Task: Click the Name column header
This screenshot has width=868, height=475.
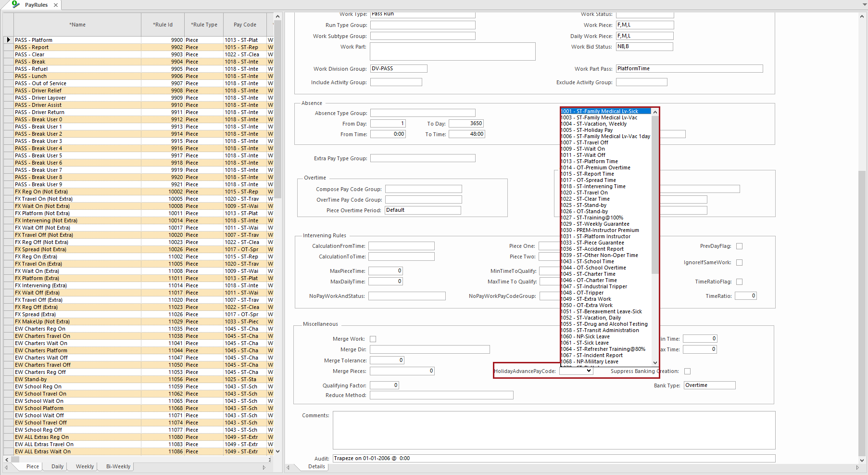Action: (77, 25)
